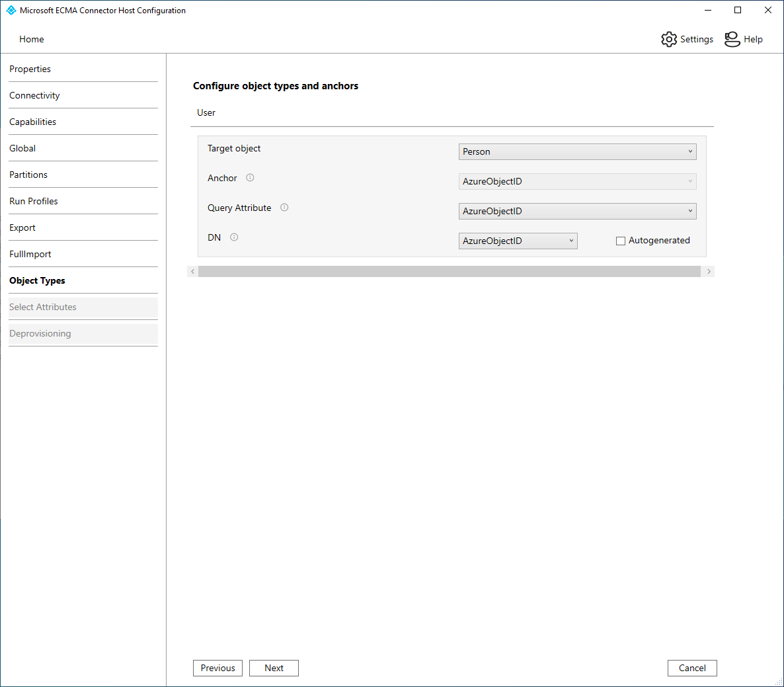Open the FullImport page

(x=83, y=255)
